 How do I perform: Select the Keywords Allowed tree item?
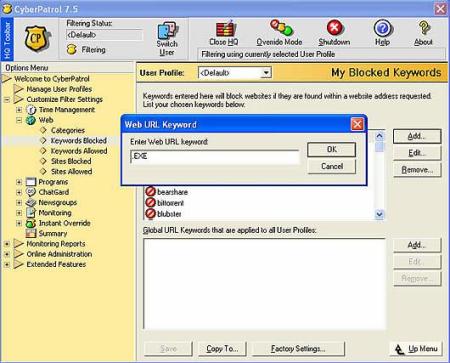pos(79,151)
